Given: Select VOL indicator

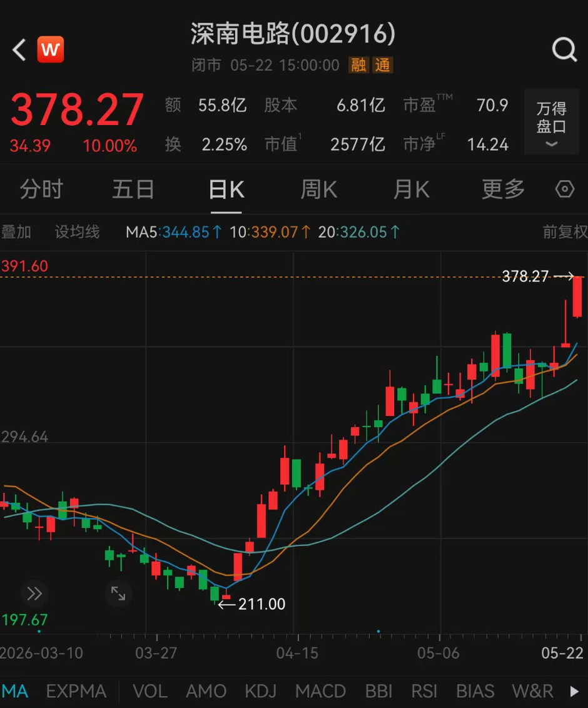Looking at the screenshot, I should click(150, 691).
